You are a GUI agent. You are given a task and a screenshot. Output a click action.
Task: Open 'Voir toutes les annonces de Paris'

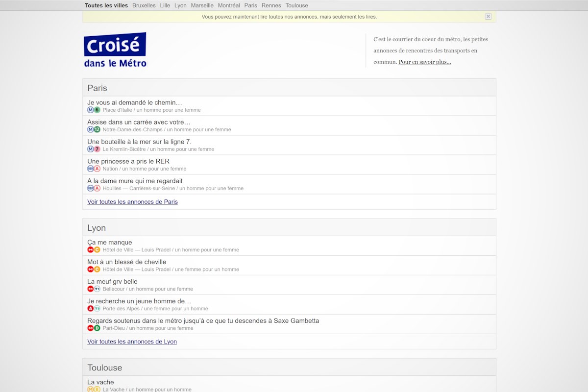click(132, 201)
